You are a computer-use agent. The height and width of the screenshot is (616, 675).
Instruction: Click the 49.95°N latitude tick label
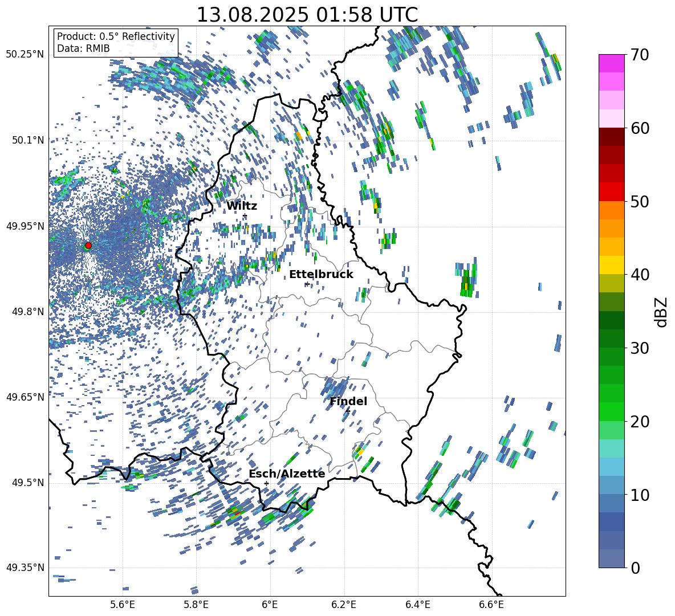coord(25,226)
